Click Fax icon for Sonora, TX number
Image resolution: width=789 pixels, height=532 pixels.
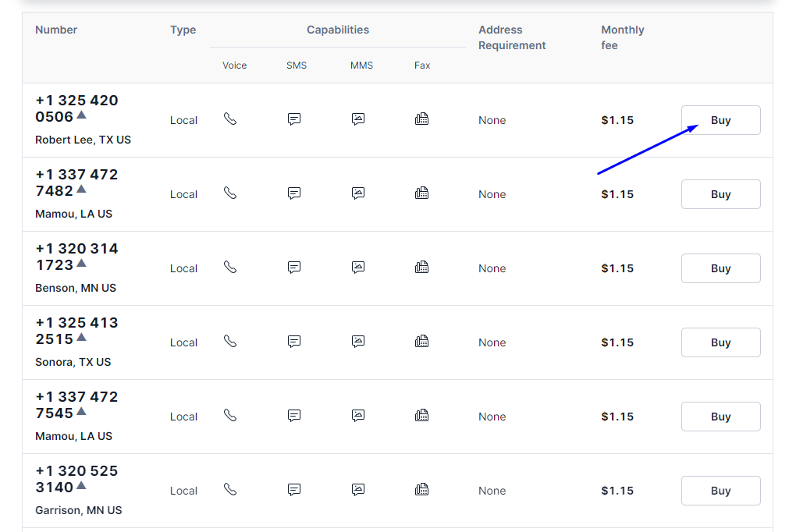422,342
